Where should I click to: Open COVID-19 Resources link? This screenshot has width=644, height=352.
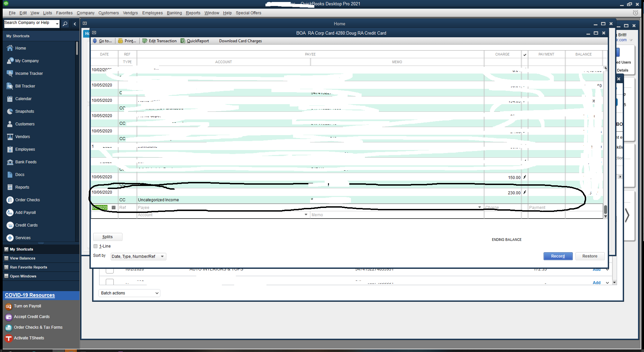30,295
